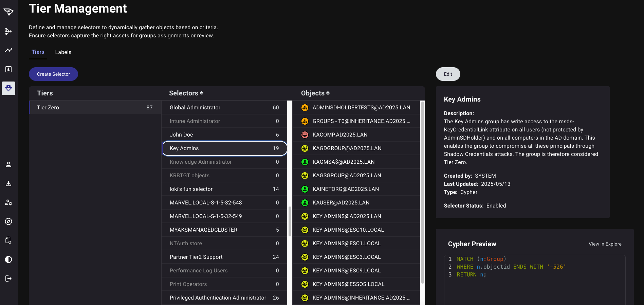This screenshot has width=644, height=305.
Task: Click the KEY ADMINS@ESC9.LOCAL group icon
Action: tap(305, 271)
